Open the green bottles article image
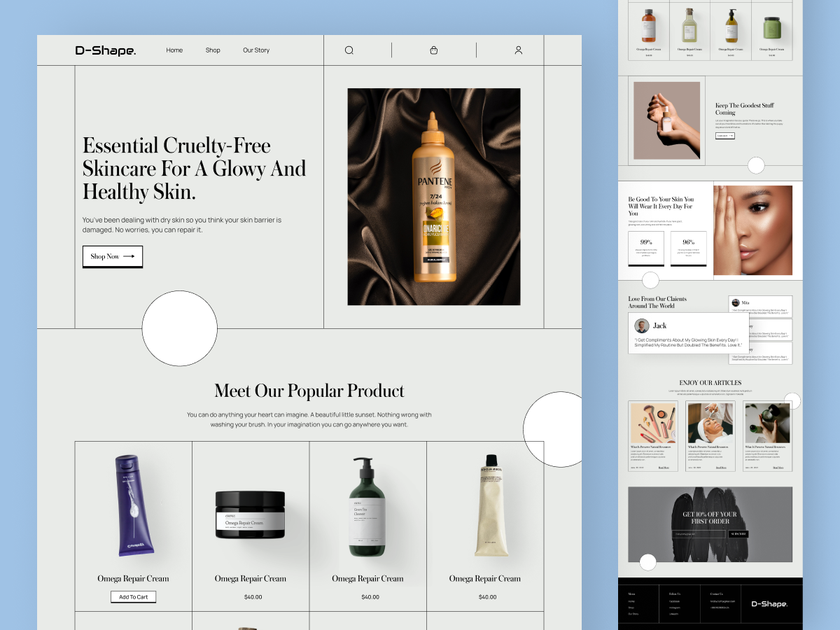 coord(768,423)
